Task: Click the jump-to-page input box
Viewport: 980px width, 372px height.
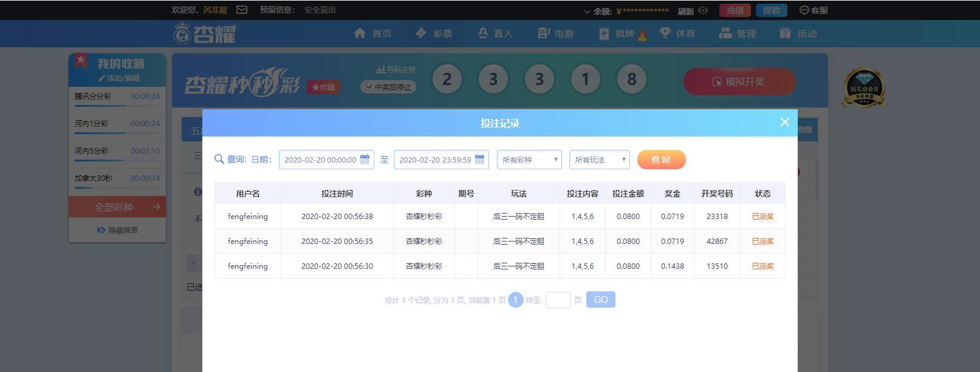Action: 558,300
